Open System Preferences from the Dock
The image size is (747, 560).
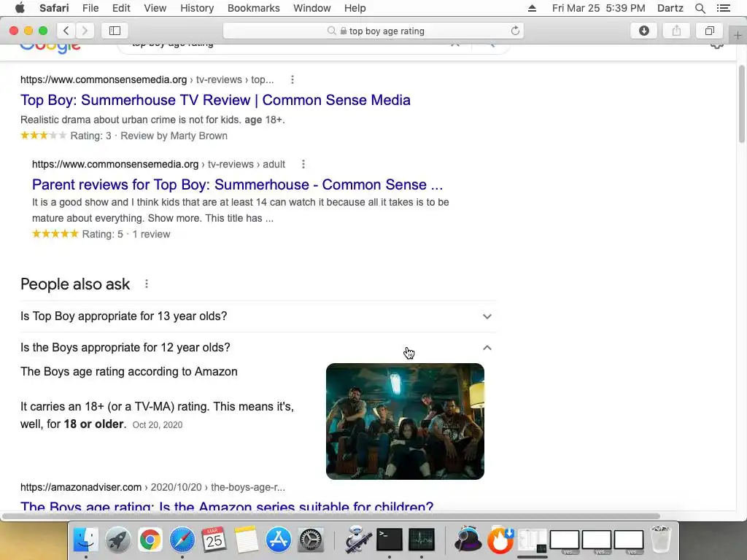point(311,540)
